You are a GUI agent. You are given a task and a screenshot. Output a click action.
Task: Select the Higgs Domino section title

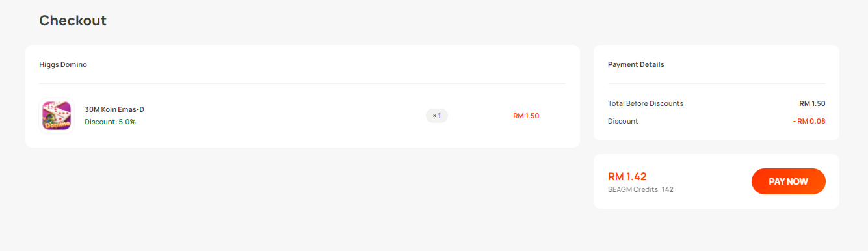coord(63,64)
